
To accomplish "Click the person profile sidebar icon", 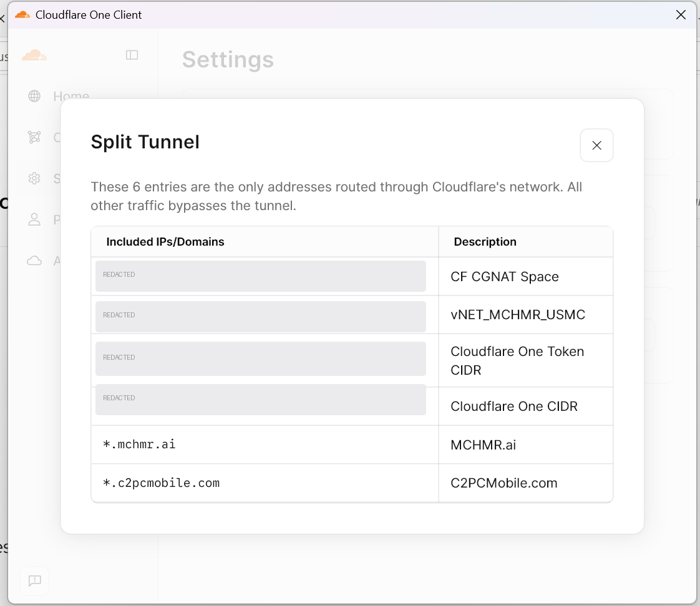I will coord(34,219).
